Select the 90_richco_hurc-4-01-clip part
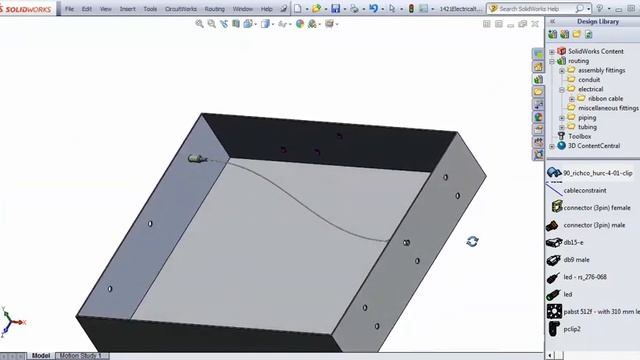The width and height of the screenshot is (640, 360). click(598, 173)
